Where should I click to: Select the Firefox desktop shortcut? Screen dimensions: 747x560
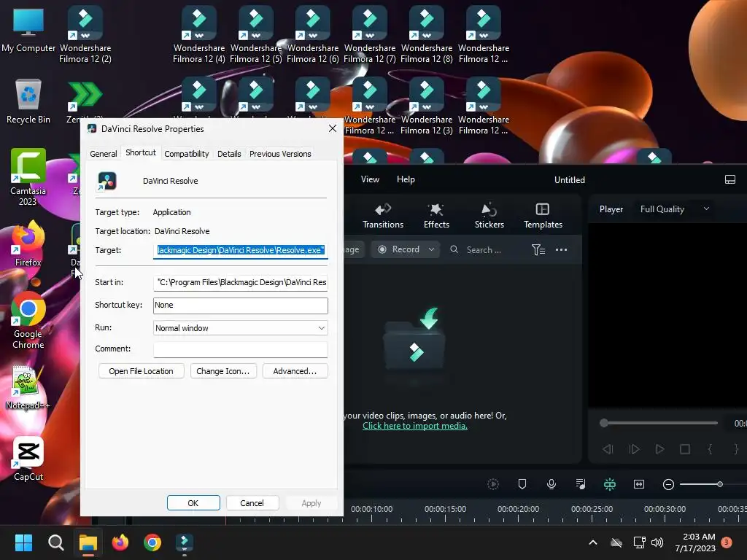coord(28,244)
